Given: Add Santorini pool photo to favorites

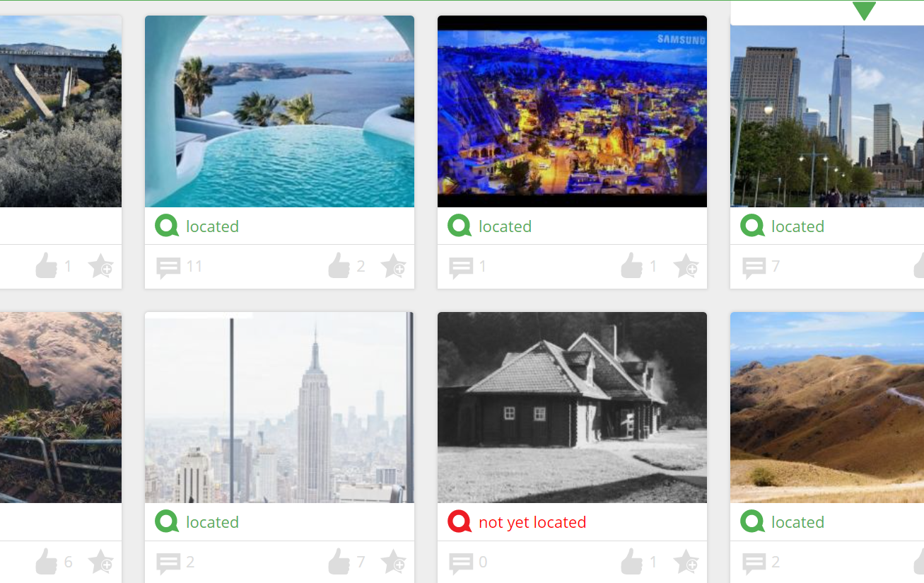Looking at the screenshot, I should [394, 267].
